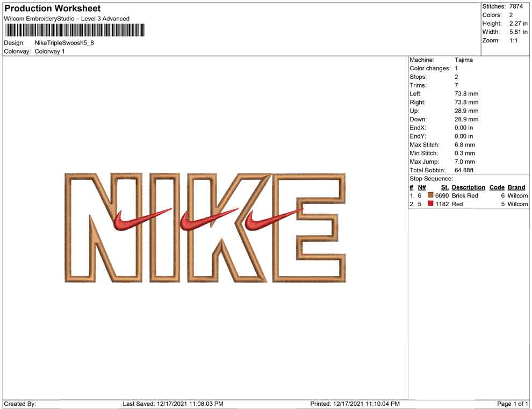Click the barcode under the worksheet title
Viewport: 532px width, 409px height.
(75, 31)
